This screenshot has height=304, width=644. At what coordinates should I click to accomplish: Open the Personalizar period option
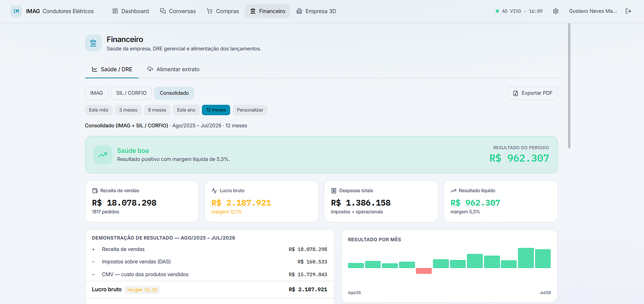coord(250,110)
